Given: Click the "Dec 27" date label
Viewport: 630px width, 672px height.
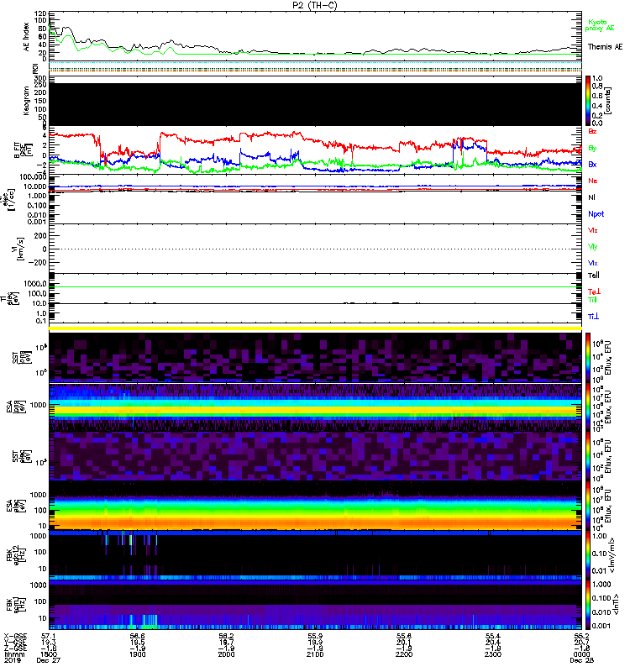Looking at the screenshot, I should tap(49, 660).
